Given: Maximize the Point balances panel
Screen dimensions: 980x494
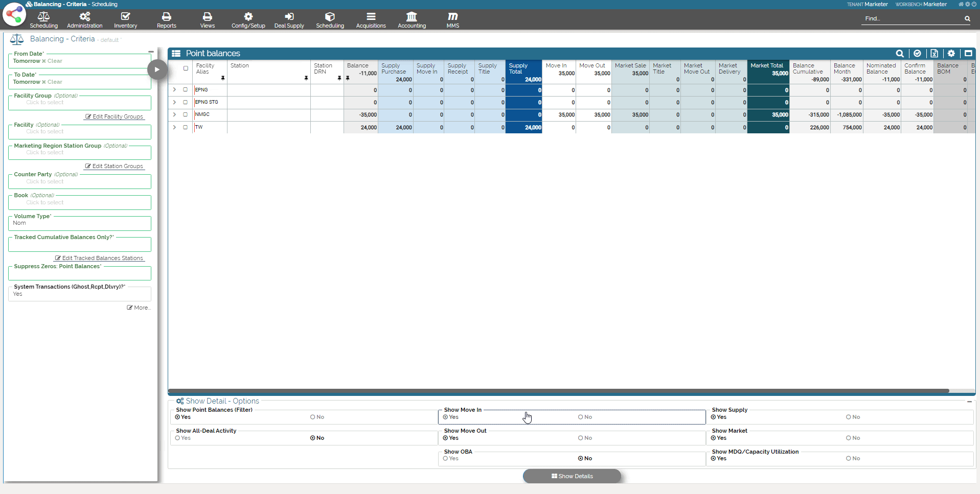Looking at the screenshot, I should pos(968,54).
